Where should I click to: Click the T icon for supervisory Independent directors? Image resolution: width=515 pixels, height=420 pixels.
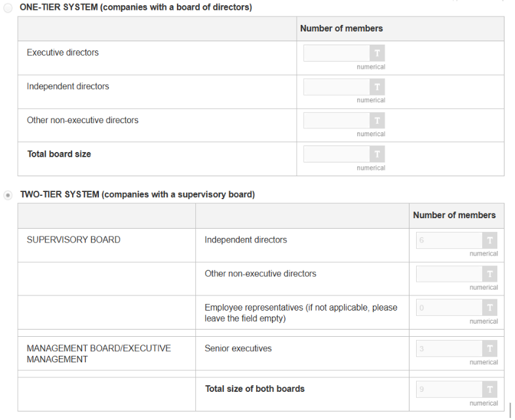(490, 240)
